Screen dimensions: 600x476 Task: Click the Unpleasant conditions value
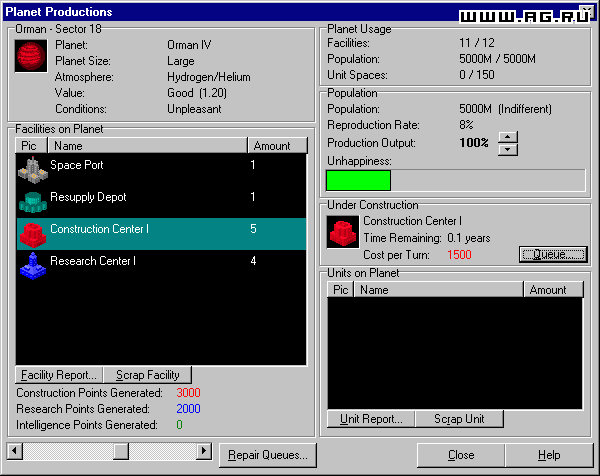[194, 109]
